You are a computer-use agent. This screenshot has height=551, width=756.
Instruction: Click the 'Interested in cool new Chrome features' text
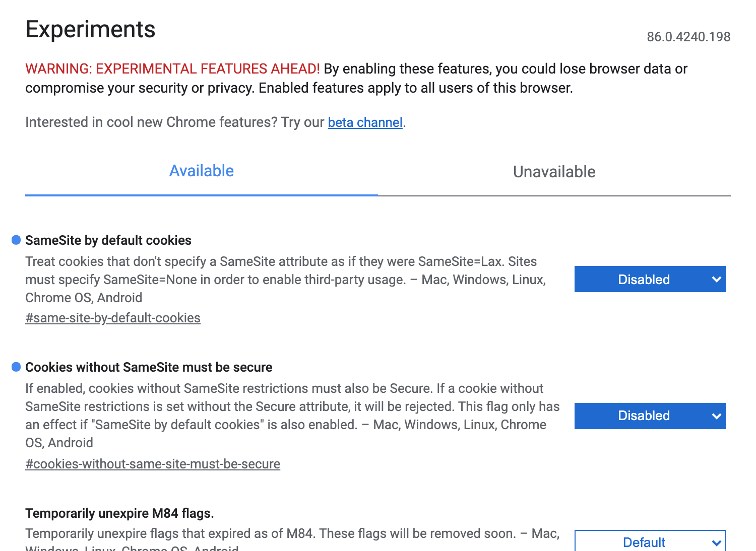174,122
